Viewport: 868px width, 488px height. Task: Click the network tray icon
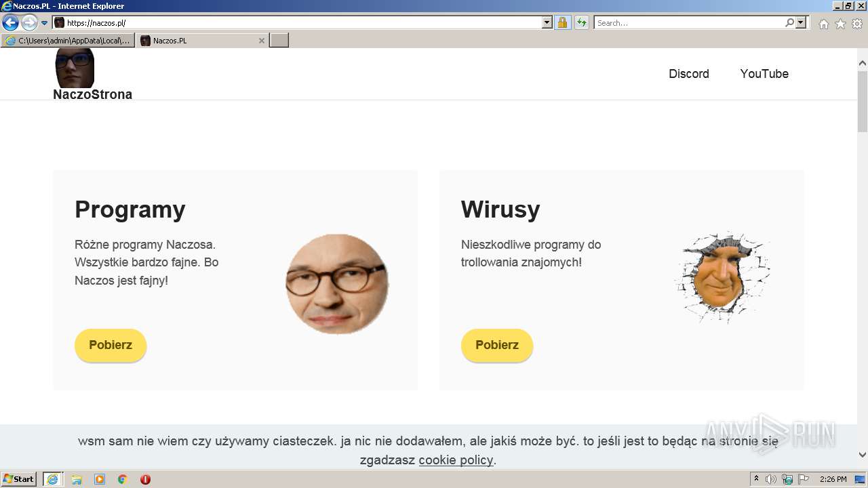[x=787, y=479]
